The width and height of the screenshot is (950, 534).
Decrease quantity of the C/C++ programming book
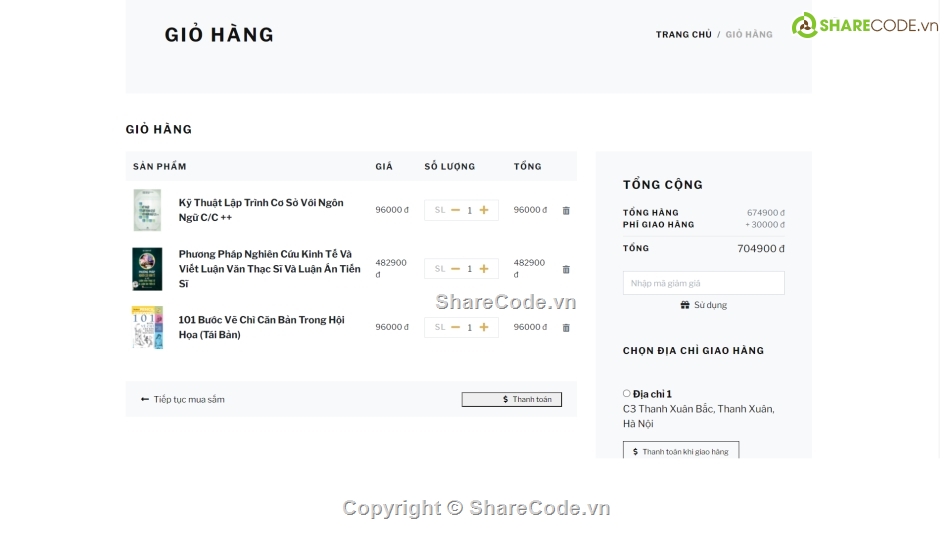[x=456, y=210]
